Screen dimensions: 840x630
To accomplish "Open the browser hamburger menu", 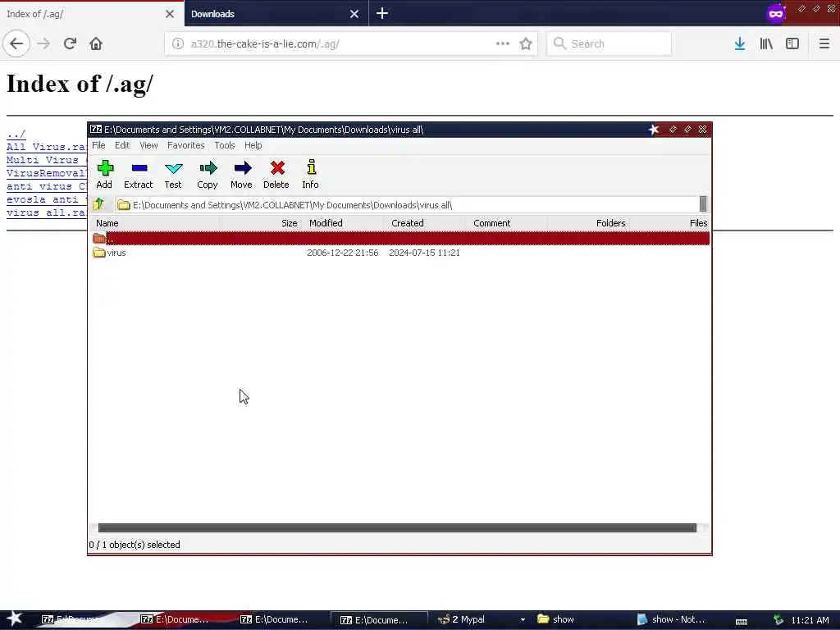I will 824,43.
